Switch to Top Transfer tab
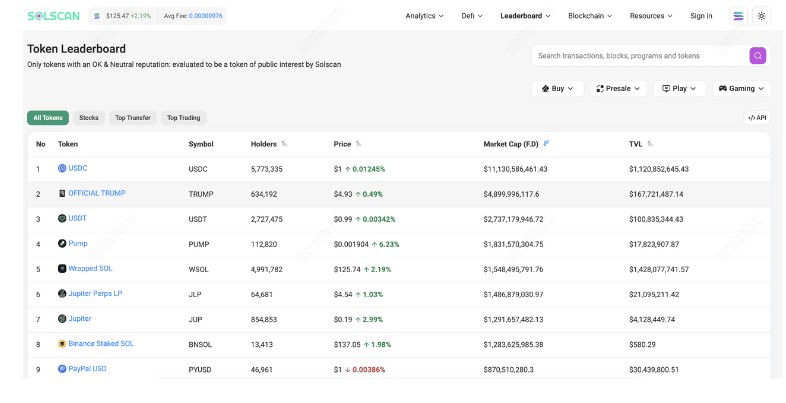Image resolution: width=786 pixels, height=403 pixels. 133,118
